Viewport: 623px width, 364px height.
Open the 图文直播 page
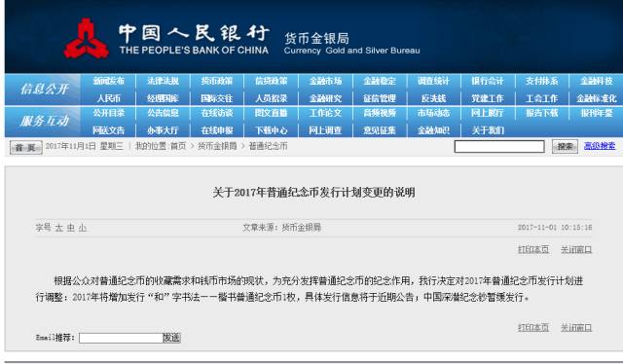(x=271, y=113)
